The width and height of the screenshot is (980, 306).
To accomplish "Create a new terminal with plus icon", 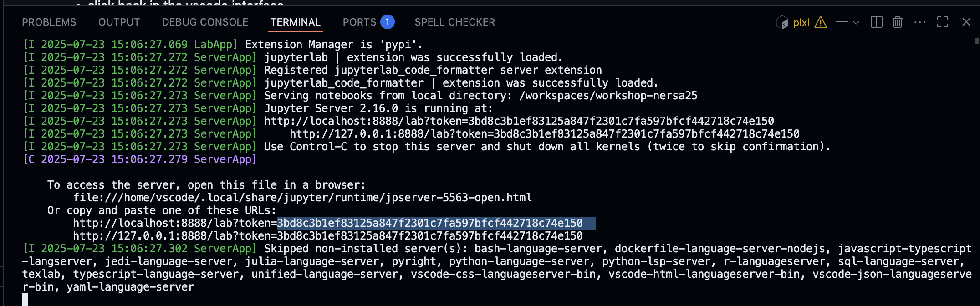I will click(x=842, y=22).
